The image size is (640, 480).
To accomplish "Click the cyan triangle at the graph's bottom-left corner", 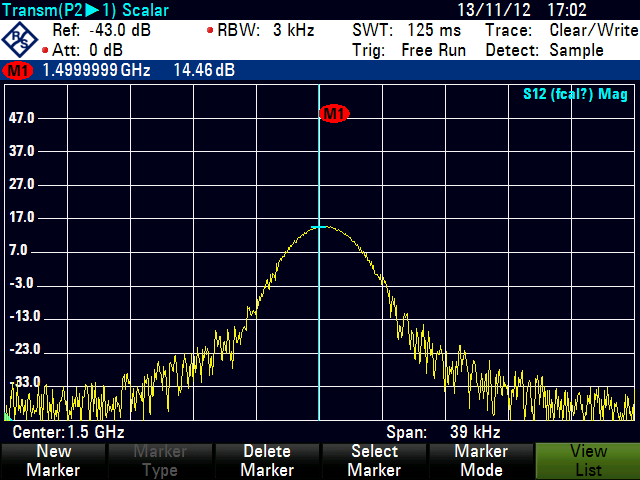I will pos(8,414).
